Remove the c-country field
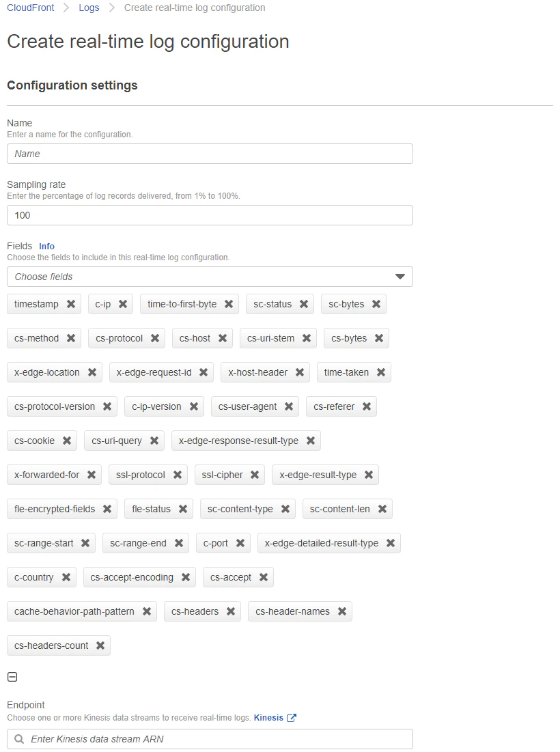Screen dimensions: 560x752 67,577
